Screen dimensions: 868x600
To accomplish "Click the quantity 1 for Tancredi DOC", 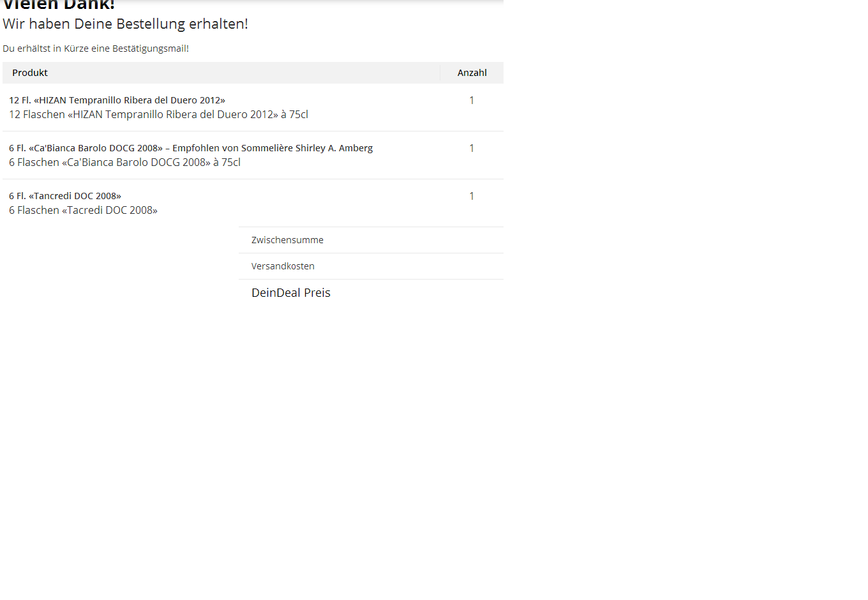I will (x=472, y=196).
